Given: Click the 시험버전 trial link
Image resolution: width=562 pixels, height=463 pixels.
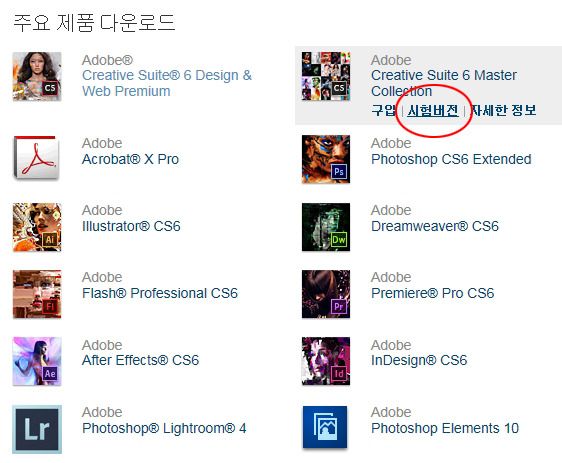Looking at the screenshot, I should coord(433,110).
